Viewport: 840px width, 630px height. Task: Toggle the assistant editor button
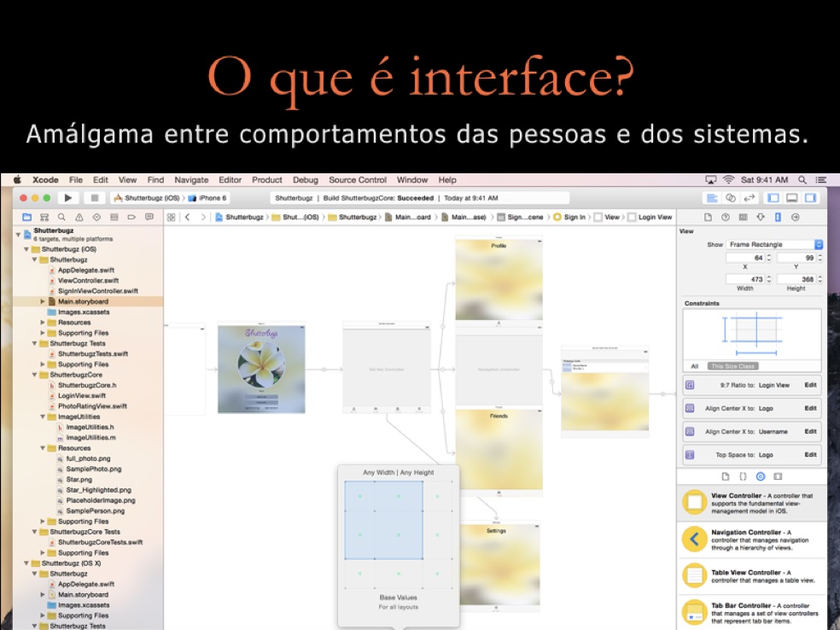point(731,197)
